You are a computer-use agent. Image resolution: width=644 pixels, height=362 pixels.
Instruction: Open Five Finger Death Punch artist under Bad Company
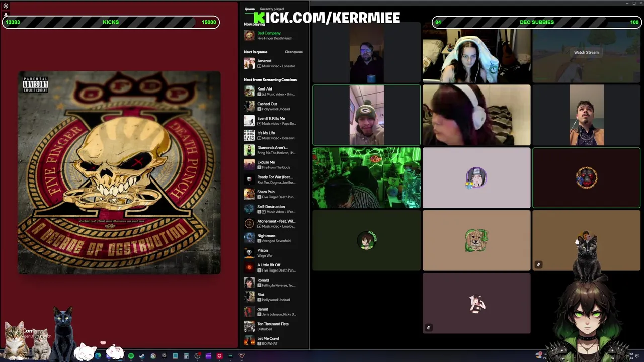click(275, 38)
